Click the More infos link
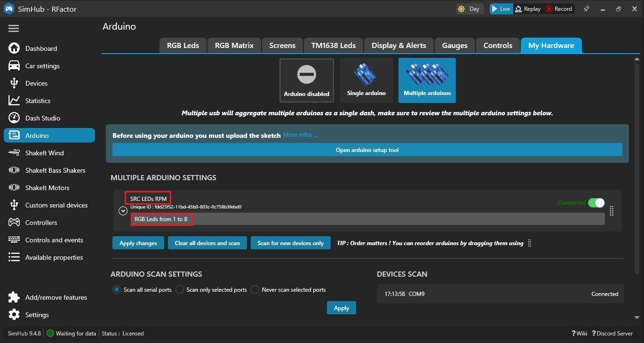This screenshot has height=343, width=644. click(x=301, y=135)
